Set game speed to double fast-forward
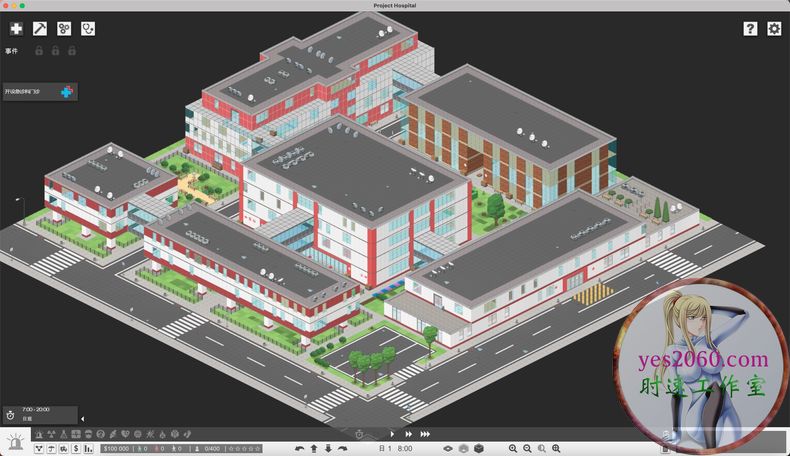 coord(408,434)
